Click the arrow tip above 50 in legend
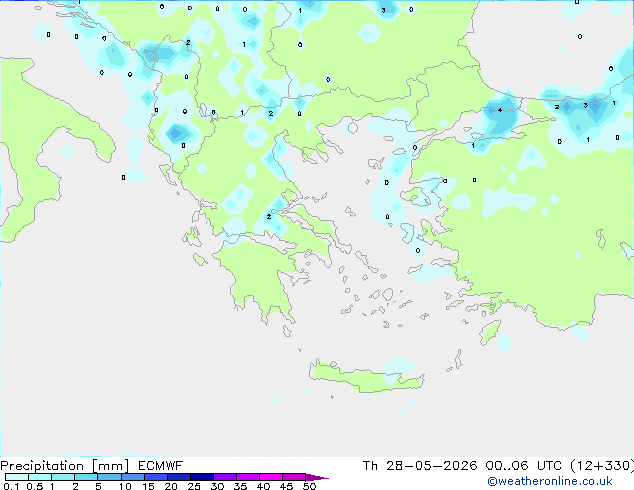This screenshot has width=634, height=490. tap(317, 478)
